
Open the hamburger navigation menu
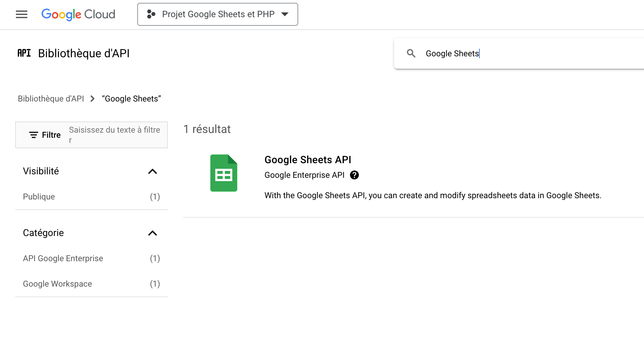(22, 14)
